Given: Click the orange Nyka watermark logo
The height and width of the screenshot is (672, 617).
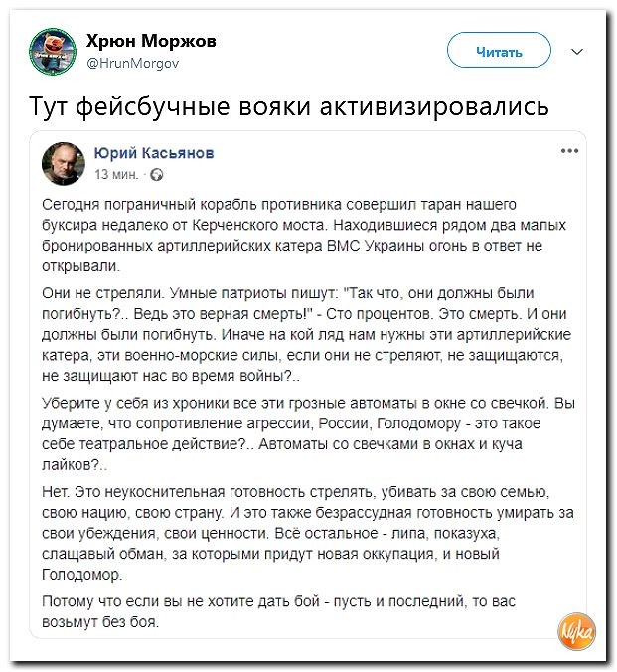Looking at the screenshot, I should 576,631.
